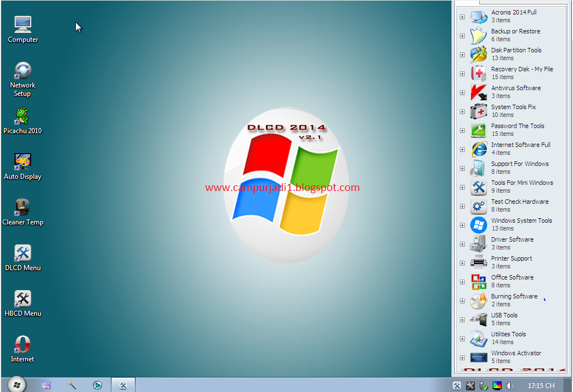Expand the Tools For Mini Windows group
Viewport: 573px width, 392px height.
click(x=462, y=188)
